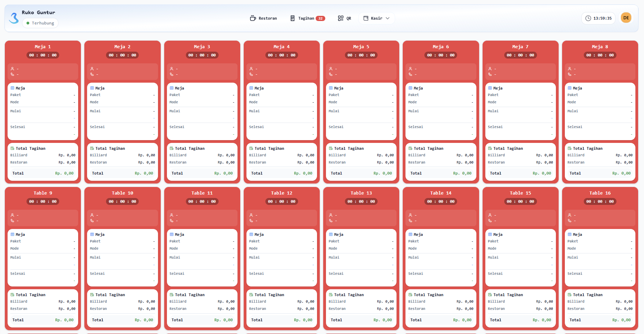Click the Paket row in Meja 5

[x=361, y=95]
